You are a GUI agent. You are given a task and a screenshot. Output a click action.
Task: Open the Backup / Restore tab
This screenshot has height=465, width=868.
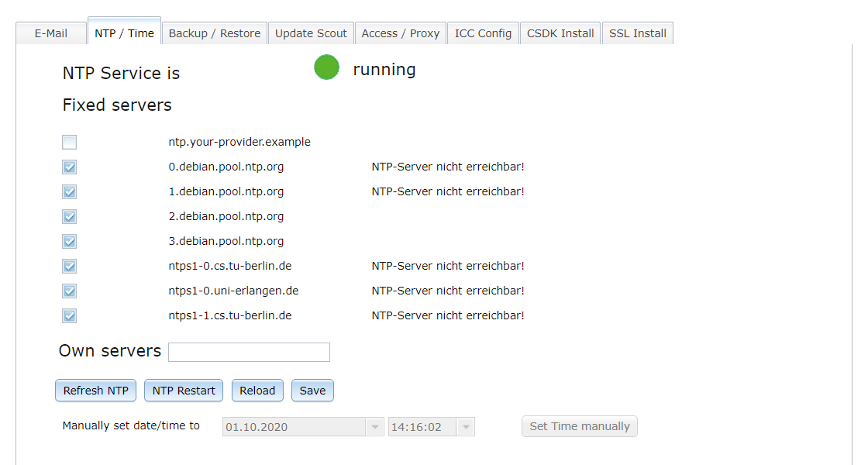pyautogui.click(x=215, y=33)
